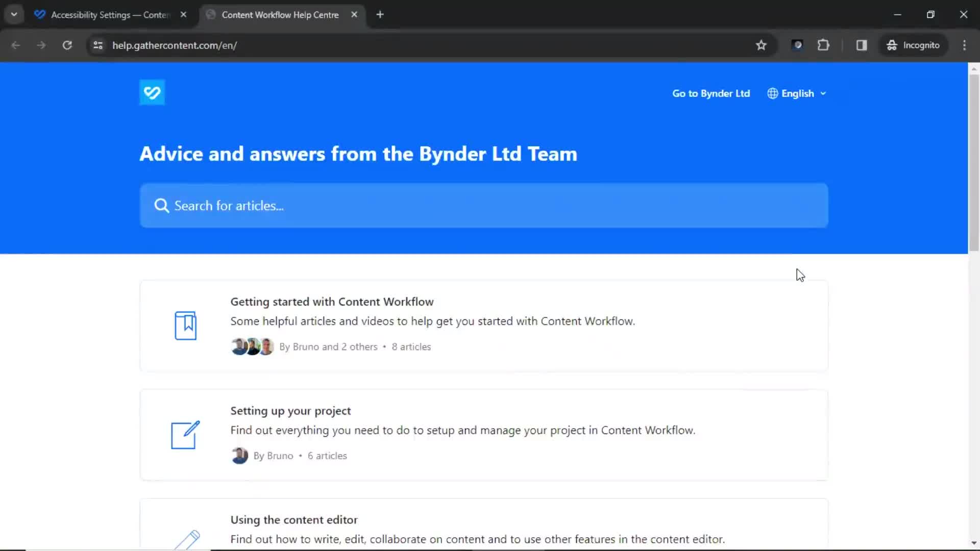The width and height of the screenshot is (980, 551).
Task: Select the English language dropdown
Action: [797, 93]
